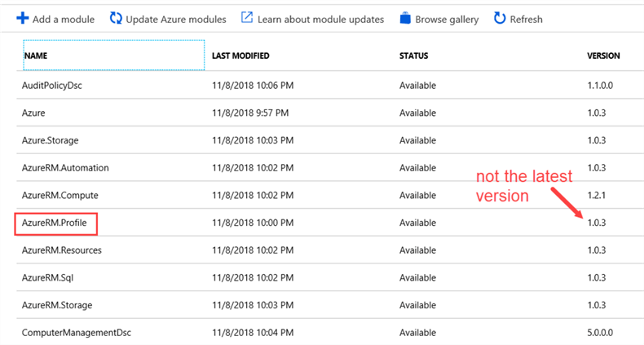The image size is (644, 345).
Task: Click the plus icon for Add a module
Action: [23, 19]
